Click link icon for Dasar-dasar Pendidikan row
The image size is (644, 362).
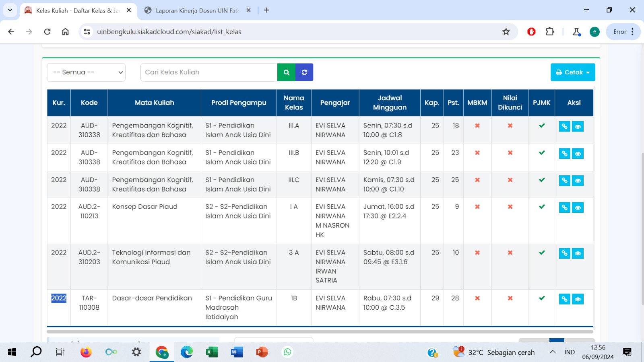click(564, 299)
